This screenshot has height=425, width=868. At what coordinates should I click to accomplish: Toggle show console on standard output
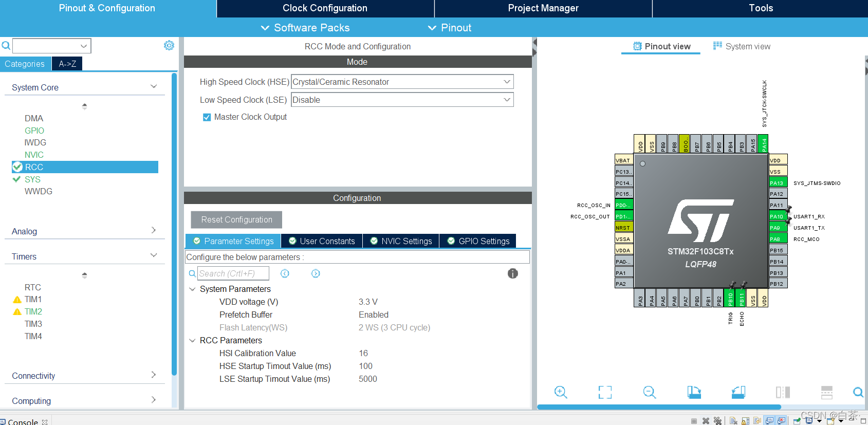(x=769, y=421)
